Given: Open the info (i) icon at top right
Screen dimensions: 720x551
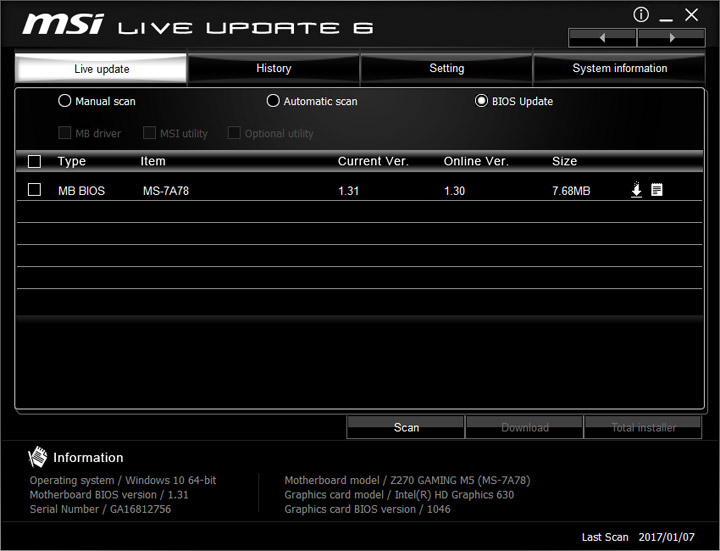Looking at the screenshot, I should click(x=641, y=15).
